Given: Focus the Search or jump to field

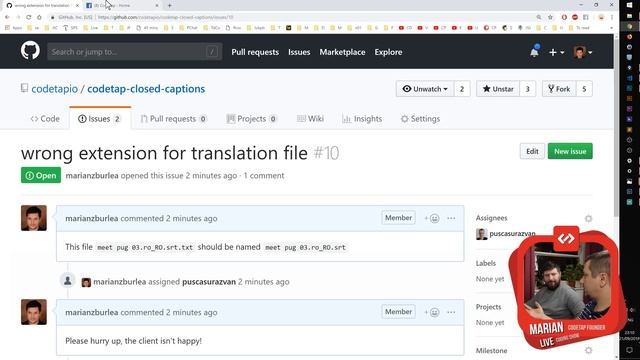Looking at the screenshot, I should (134, 52).
